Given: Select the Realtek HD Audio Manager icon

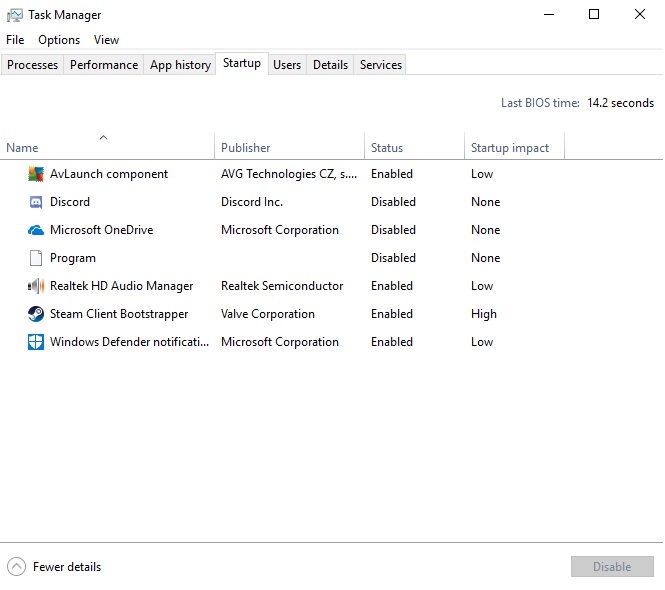Looking at the screenshot, I should [36, 286].
